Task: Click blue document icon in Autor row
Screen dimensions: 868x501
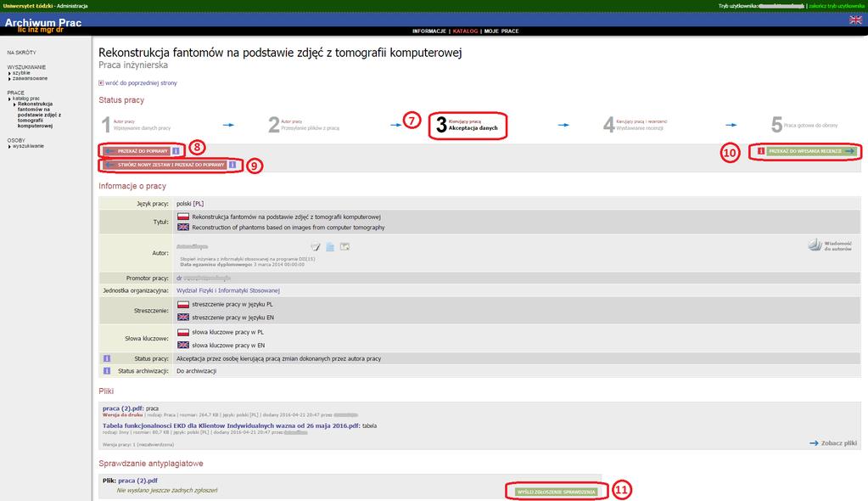Action: (x=330, y=247)
